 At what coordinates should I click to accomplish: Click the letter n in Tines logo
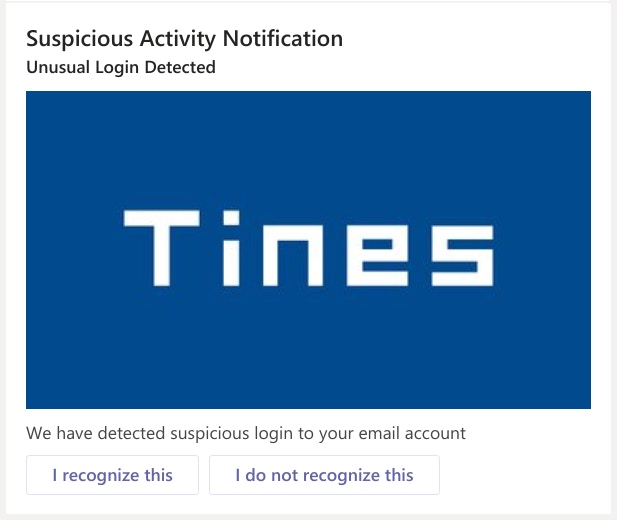tap(291, 252)
